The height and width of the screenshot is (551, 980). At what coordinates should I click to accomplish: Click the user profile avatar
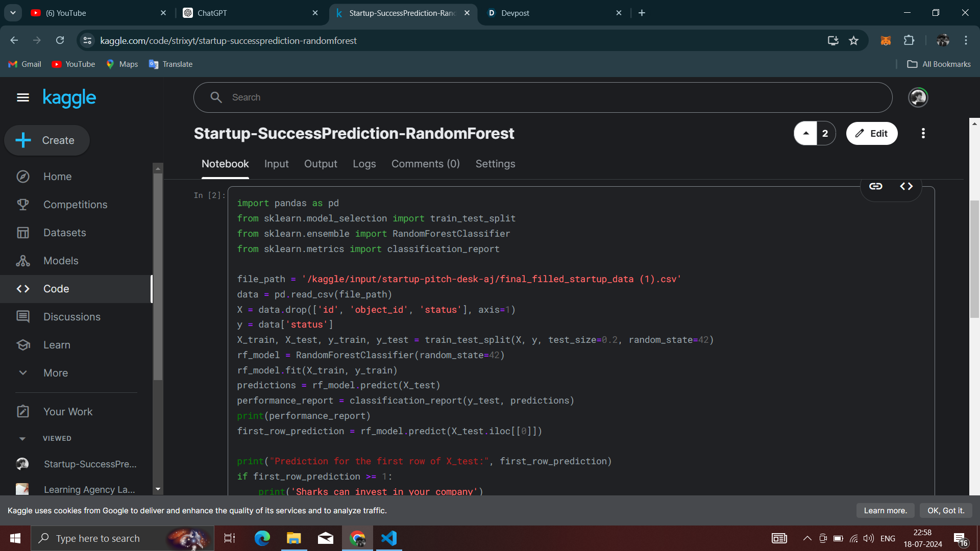(918, 97)
